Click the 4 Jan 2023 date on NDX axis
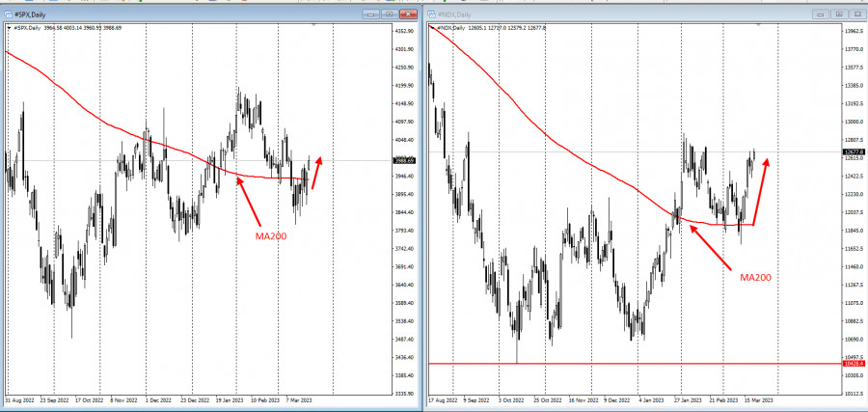Screen dimensions: 868x412 coord(652,399)
